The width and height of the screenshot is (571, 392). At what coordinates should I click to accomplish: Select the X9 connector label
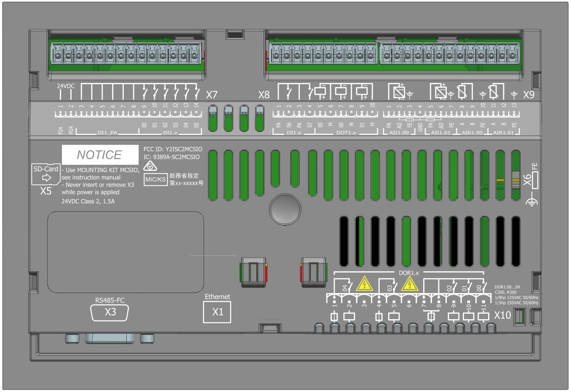coord(528,96)
